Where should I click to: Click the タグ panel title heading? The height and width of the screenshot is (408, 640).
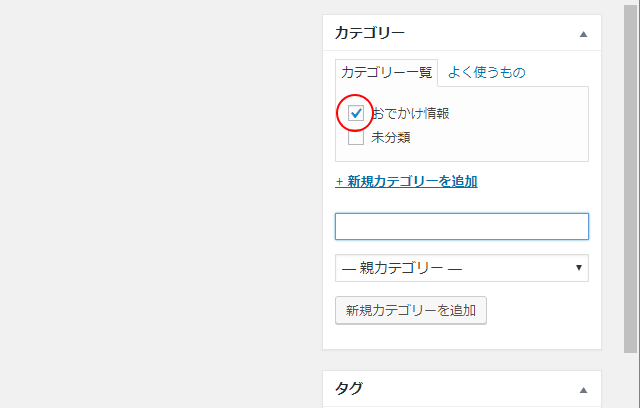tap(347, 389)
